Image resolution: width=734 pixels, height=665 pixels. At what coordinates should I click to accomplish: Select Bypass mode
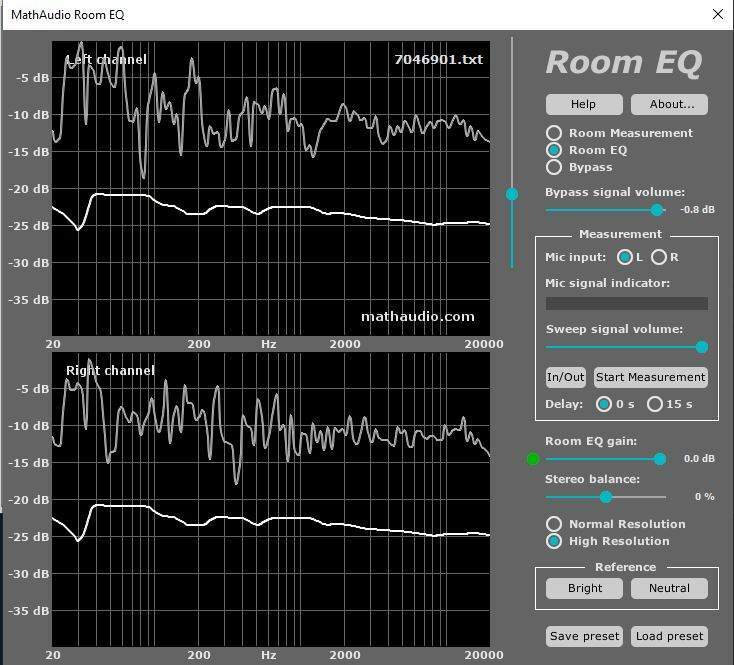[x=554, y=167]
